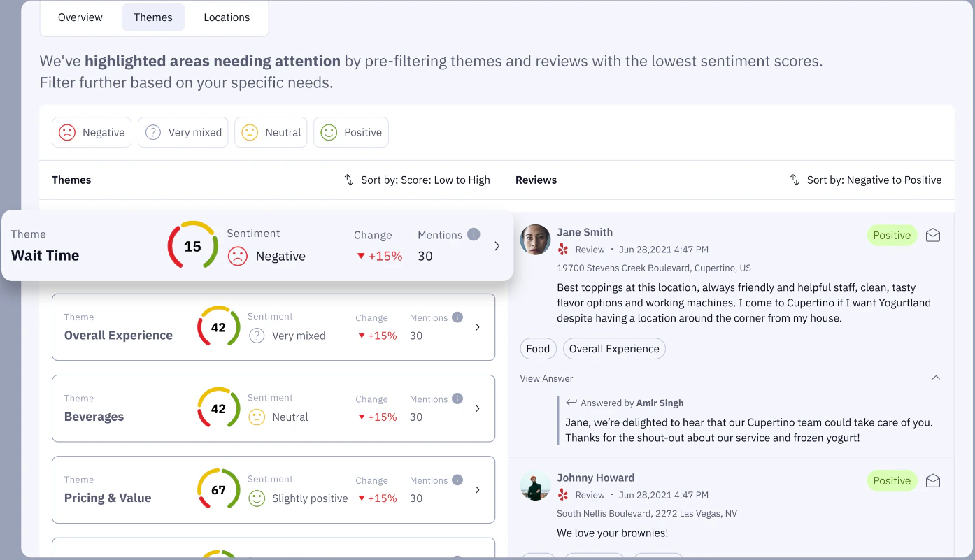The height and width of the screenshot is (560, 975).
Task: Select the Beverages theme title
Action: point(94,417)
